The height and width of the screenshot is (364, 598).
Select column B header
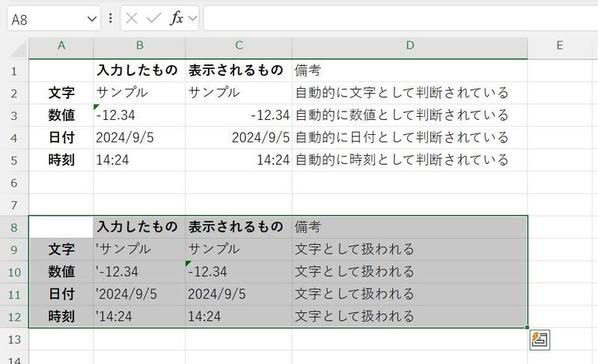[x=140, y=46]
